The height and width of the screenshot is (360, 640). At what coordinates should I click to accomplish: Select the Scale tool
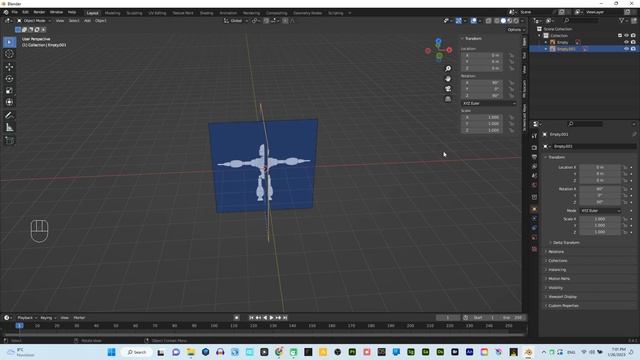[x=9, y=90]
